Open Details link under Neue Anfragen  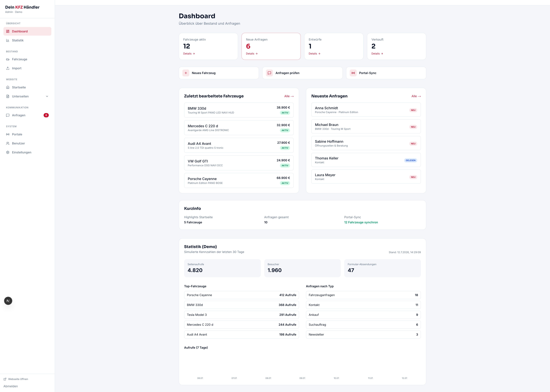pyautogui.click(x=252, y=54)
